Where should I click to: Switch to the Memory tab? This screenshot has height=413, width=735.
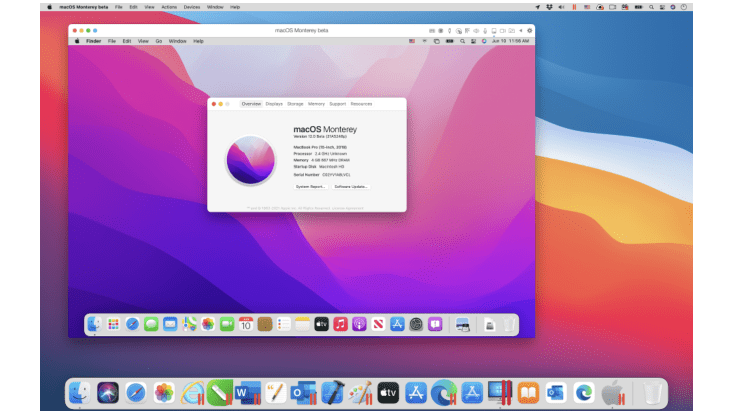point(316,104)
